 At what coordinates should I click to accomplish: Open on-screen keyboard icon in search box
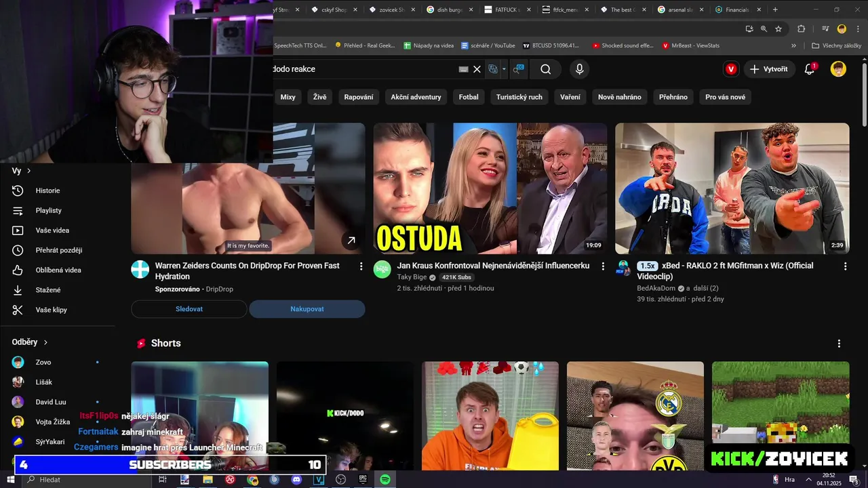click(x=464, y=69)
